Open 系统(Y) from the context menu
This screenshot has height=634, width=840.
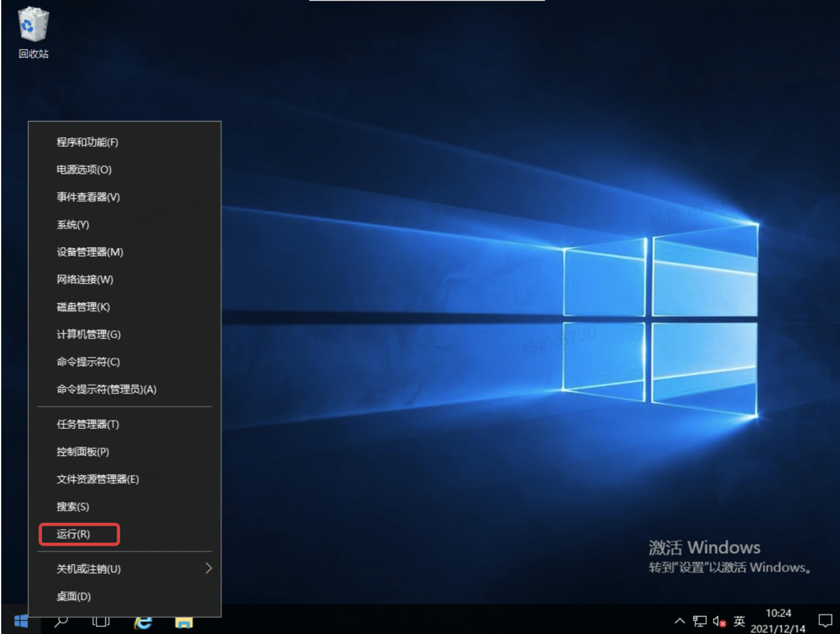coord(124,225)
